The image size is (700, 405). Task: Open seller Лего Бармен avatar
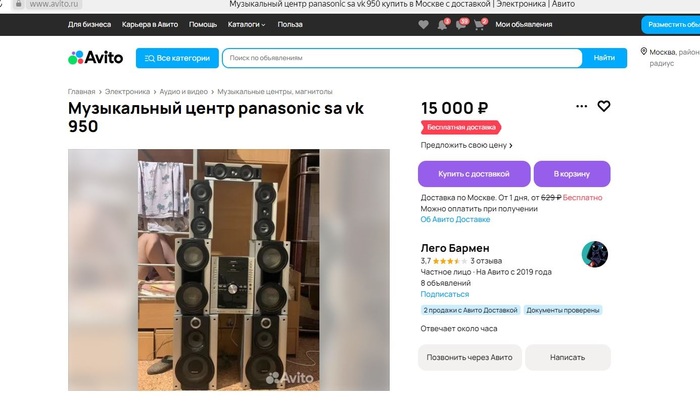[x=595, y=254]
